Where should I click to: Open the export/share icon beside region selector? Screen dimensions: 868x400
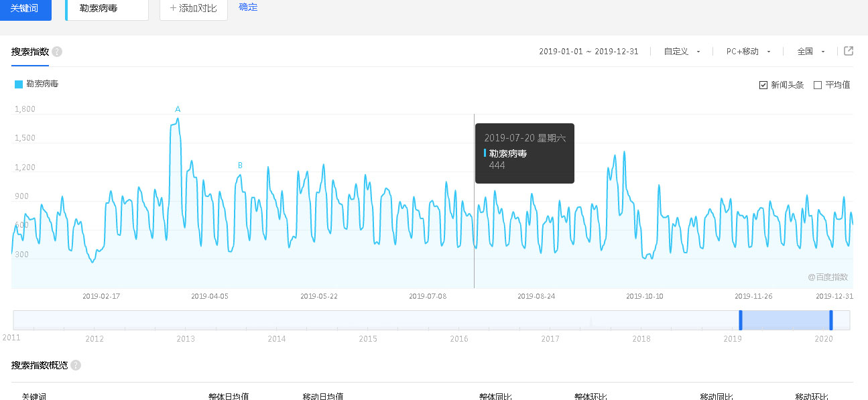pos(849,51)
